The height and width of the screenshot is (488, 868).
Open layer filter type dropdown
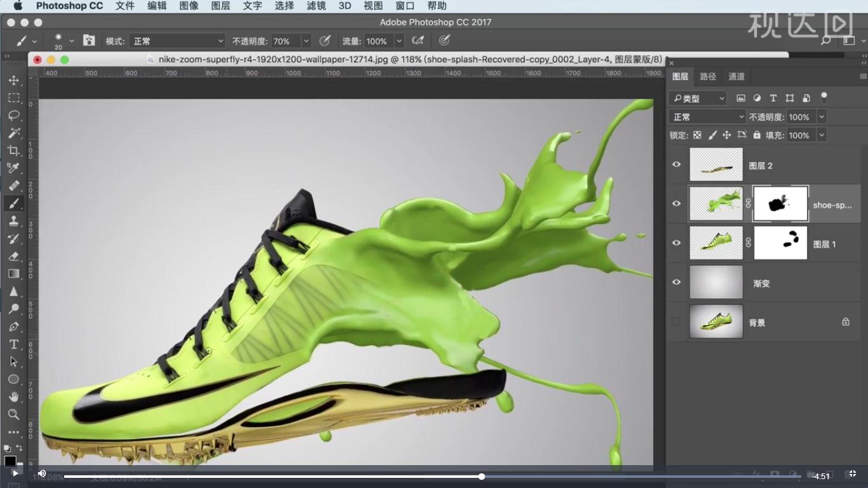coord(698,98)
